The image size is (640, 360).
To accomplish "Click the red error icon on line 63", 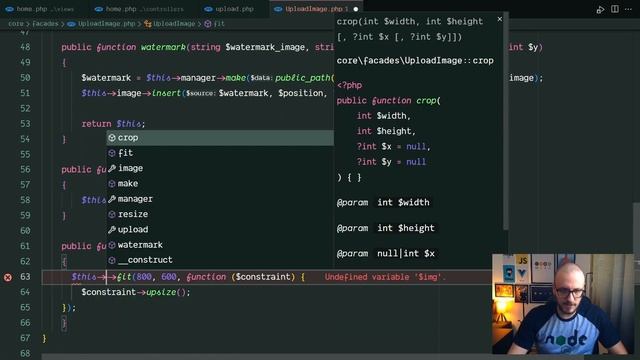I will 8,277.
